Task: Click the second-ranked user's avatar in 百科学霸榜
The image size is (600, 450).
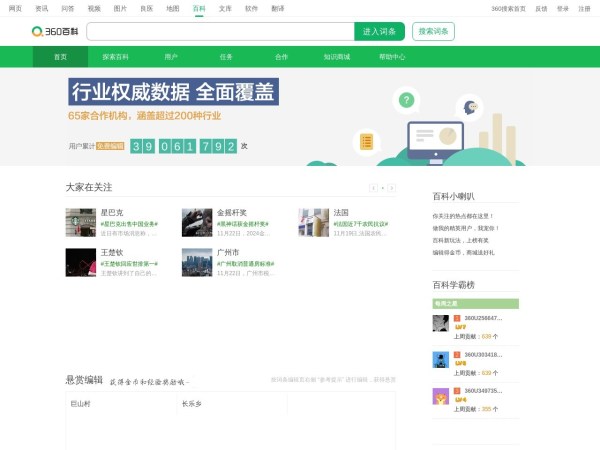Action: click(440, 359)
